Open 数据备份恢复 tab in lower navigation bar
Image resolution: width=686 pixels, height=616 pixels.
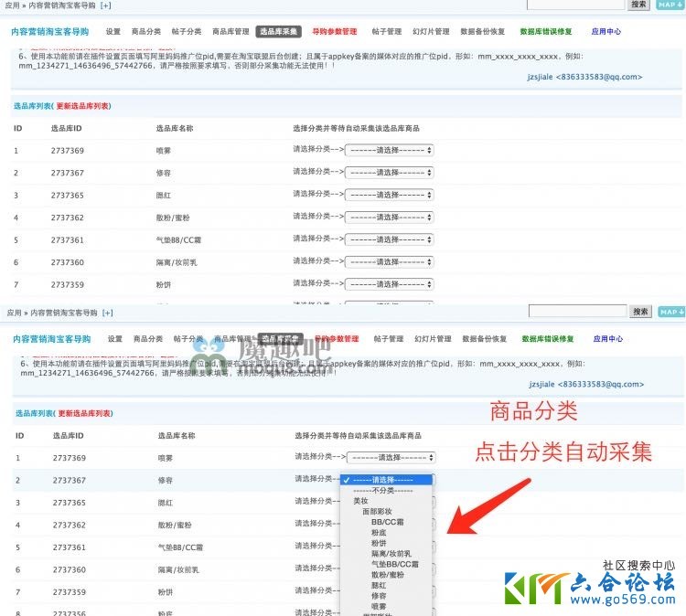coord(484,339)
